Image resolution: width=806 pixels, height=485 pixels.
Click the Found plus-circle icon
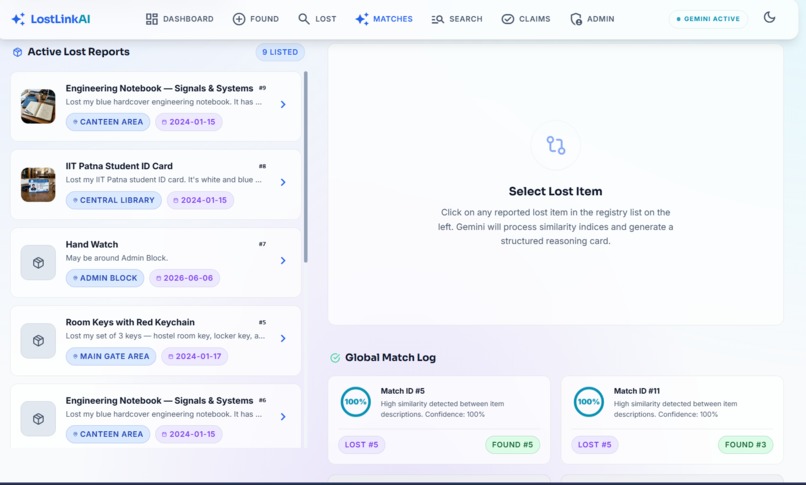point(239,19)
